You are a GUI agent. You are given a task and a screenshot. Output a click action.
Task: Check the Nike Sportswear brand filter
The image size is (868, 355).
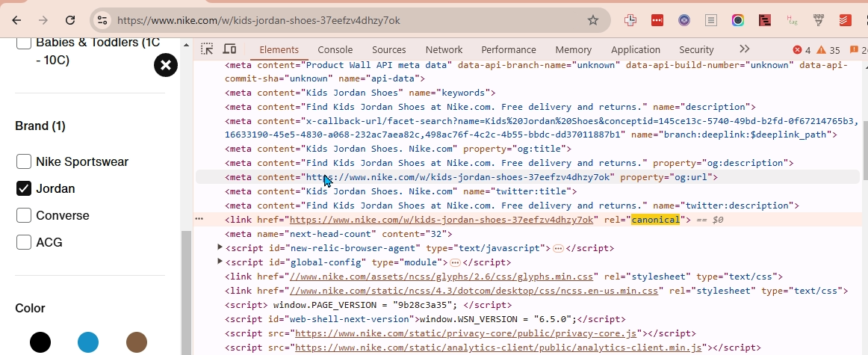click(x=24, y=161)
